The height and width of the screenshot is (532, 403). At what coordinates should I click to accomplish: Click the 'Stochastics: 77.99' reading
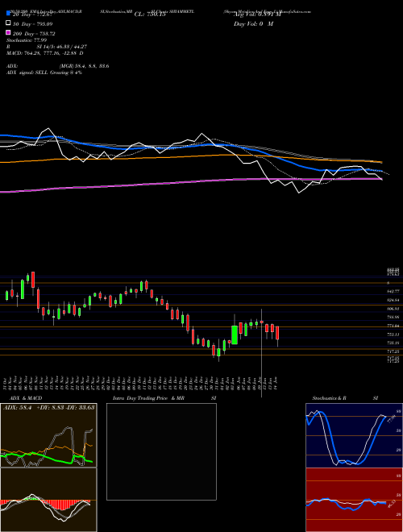tap(27, 40)
